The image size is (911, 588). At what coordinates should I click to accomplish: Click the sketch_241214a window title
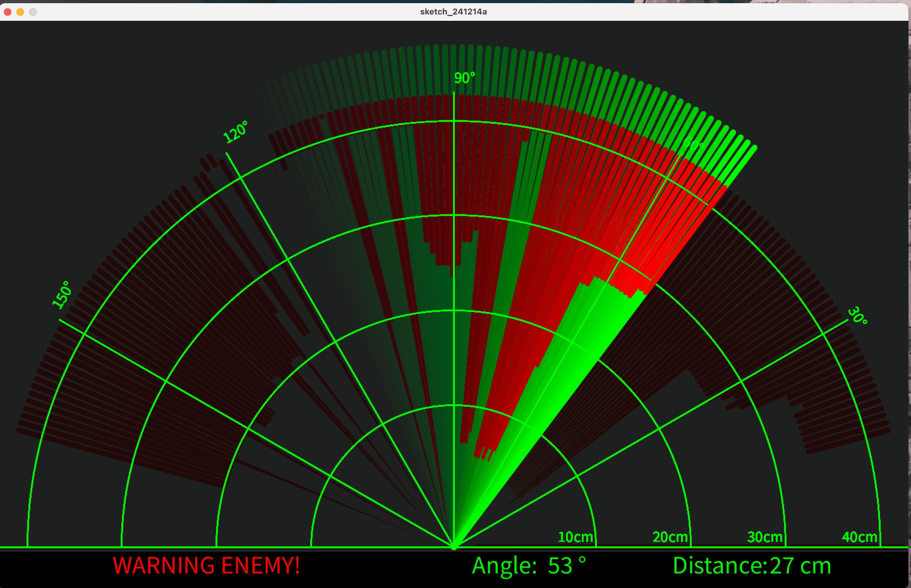(453, 12)
